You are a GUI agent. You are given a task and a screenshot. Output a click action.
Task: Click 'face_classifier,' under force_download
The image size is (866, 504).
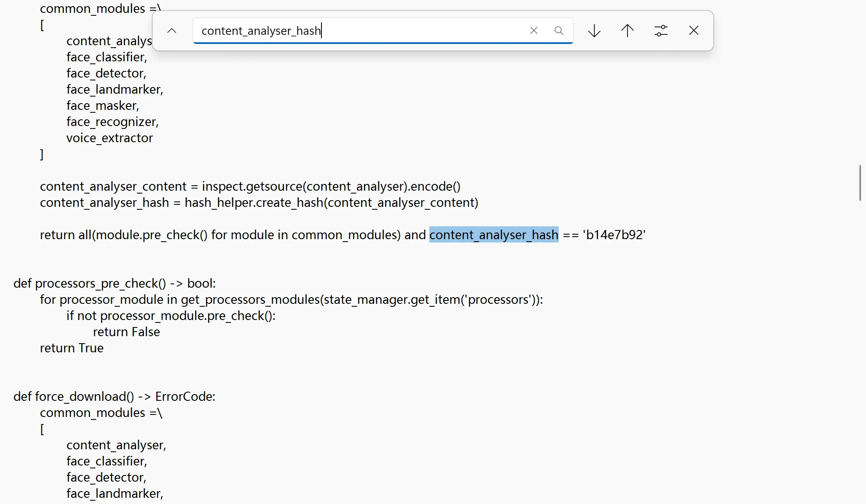pos(107,461)
